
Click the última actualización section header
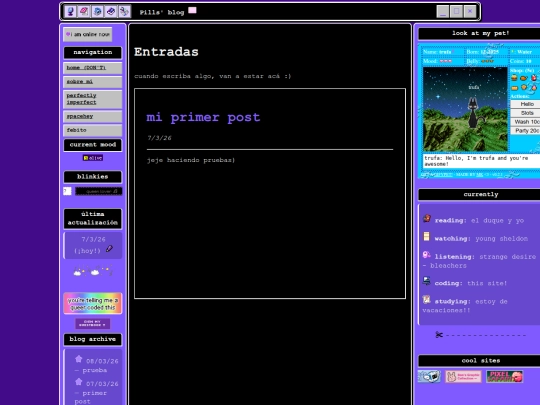click(x=93, y=218)
